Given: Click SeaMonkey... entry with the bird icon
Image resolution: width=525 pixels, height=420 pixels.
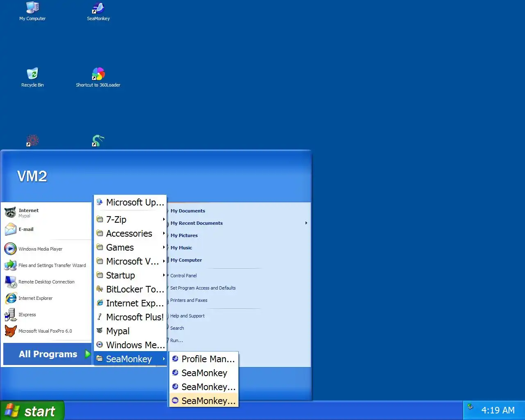Looking at the screenshot, I should click(203, 387).
